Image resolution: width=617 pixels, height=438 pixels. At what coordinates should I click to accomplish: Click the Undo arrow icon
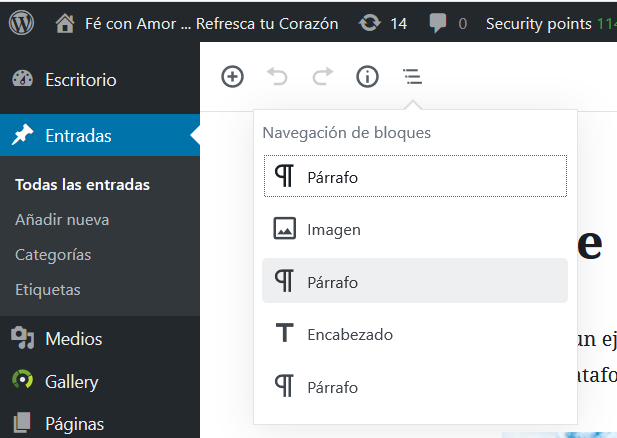[x=277, y=76]
